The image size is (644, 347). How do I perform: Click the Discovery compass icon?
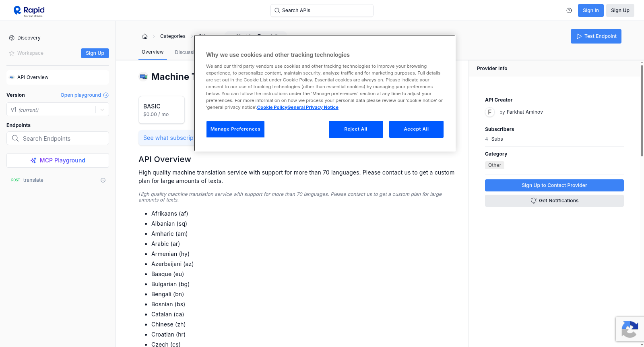pyautogui.click(x=12, y=38)
